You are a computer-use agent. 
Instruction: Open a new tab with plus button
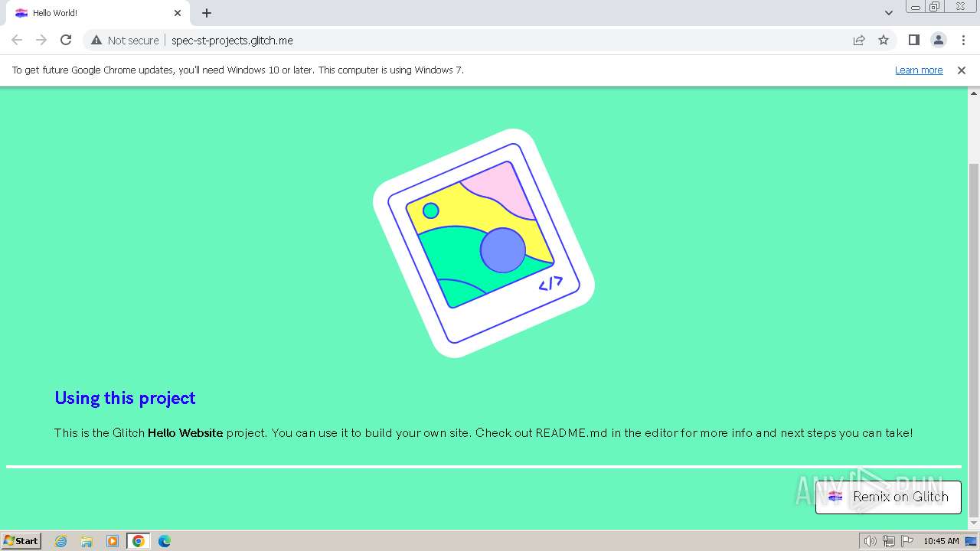click(x=207, y=13)
